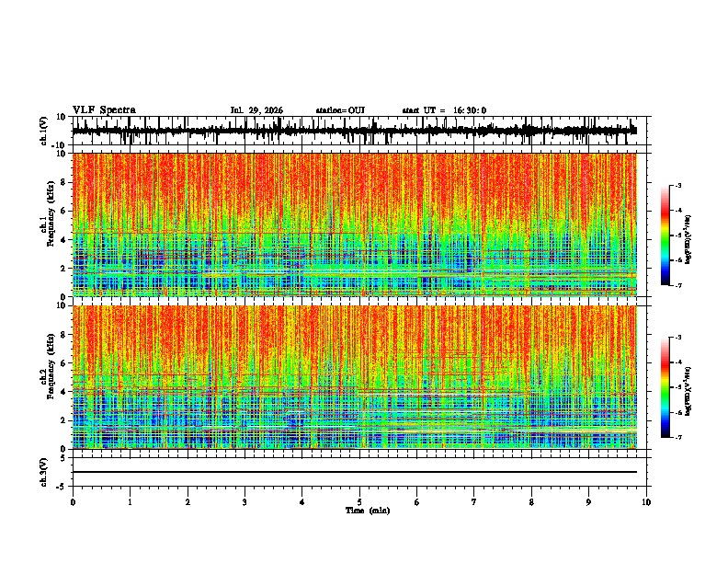Click the '2' kHz tick on ch.2 spectrogram
Viewport: 728px width, 563px height.
(64, 420)
